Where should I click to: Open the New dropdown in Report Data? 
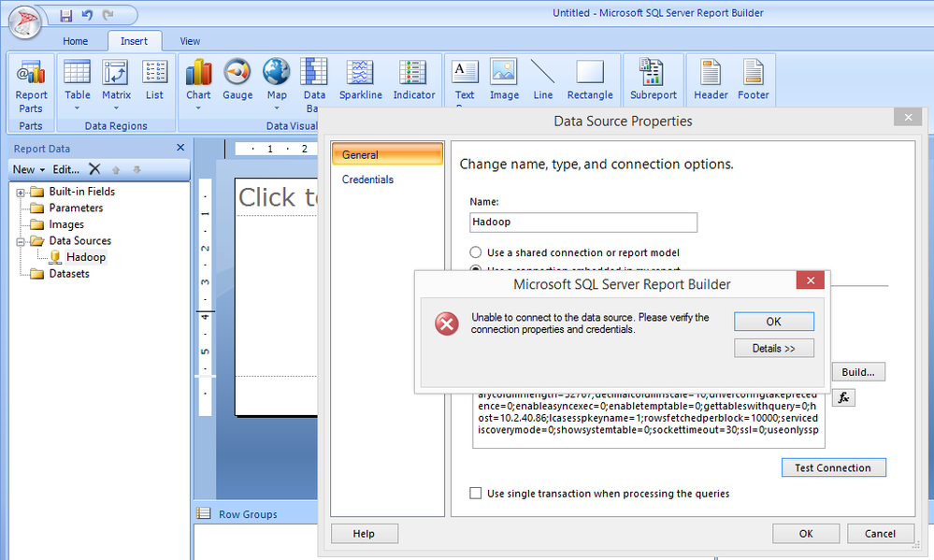[29, 169]
